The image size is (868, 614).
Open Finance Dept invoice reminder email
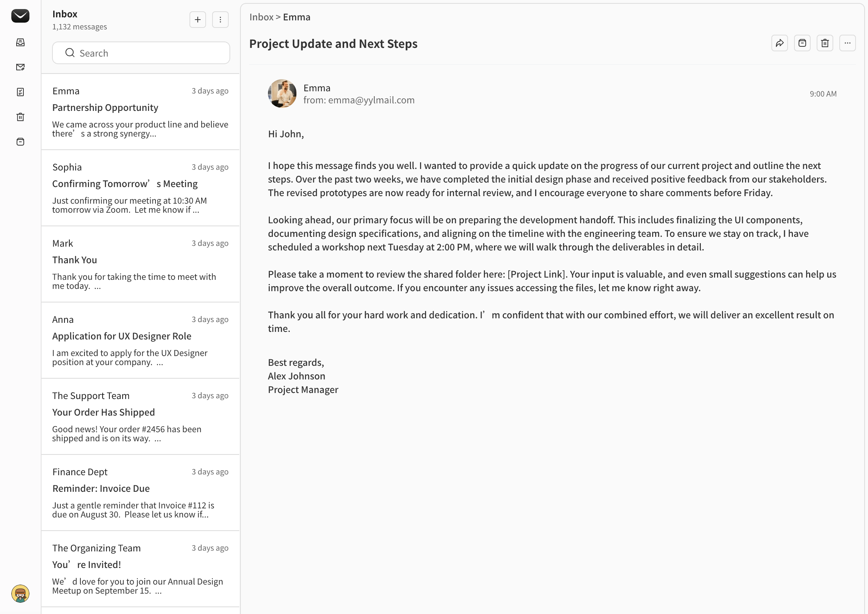pos(140,493)
